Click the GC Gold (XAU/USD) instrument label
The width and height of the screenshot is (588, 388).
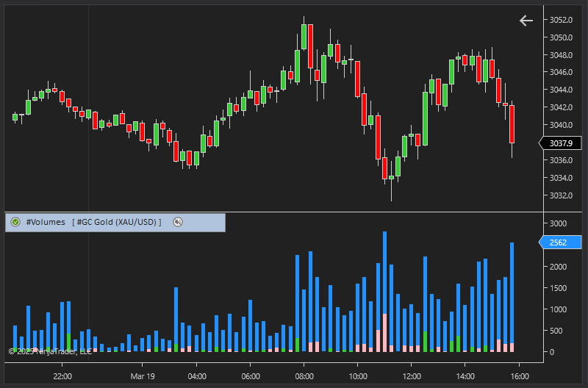coord(118,222)
